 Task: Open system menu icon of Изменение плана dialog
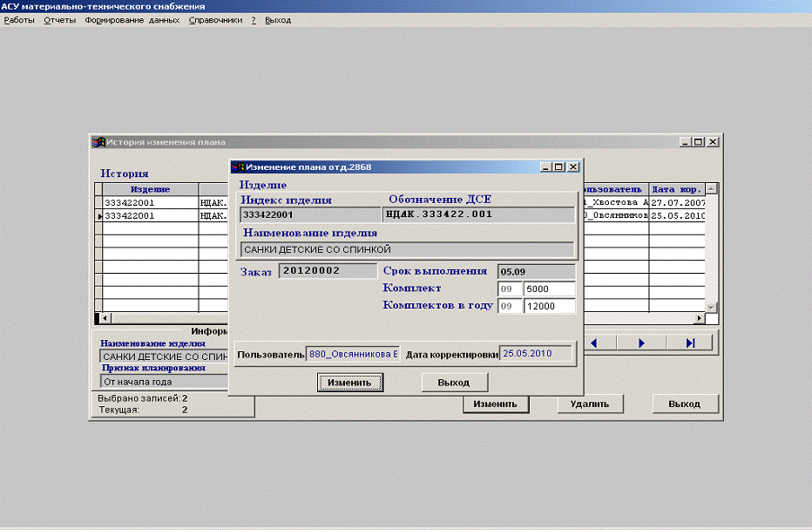tap(238, 166)
